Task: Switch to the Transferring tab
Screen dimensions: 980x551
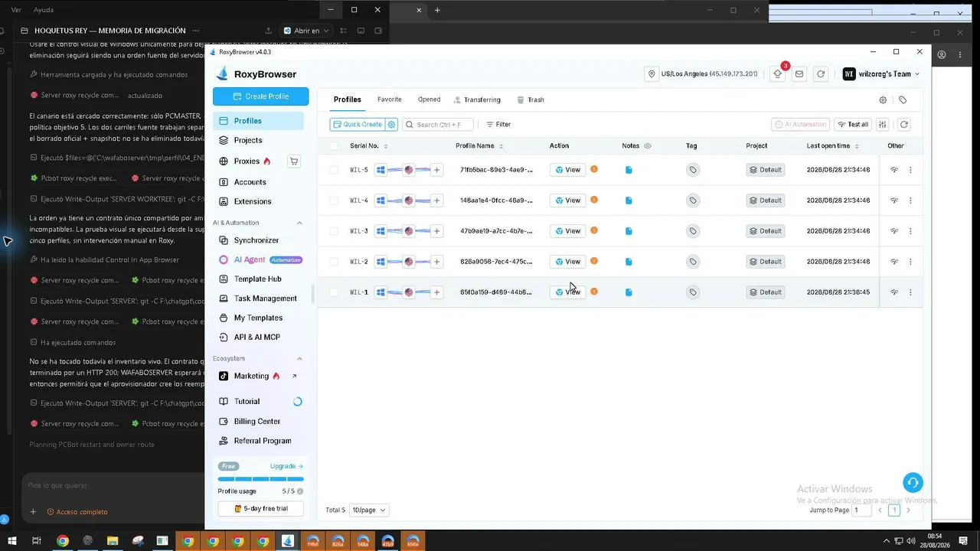Action: (x=477, y=100)
